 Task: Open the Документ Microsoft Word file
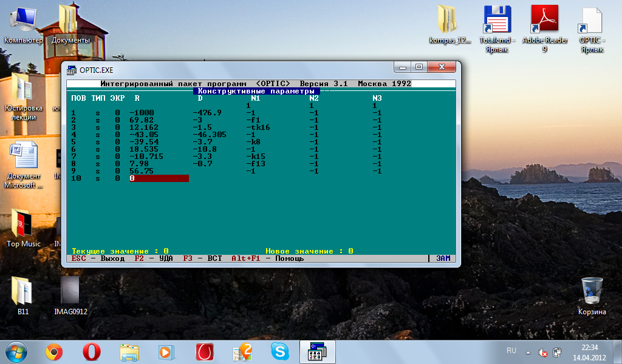[x=24, y=166]
